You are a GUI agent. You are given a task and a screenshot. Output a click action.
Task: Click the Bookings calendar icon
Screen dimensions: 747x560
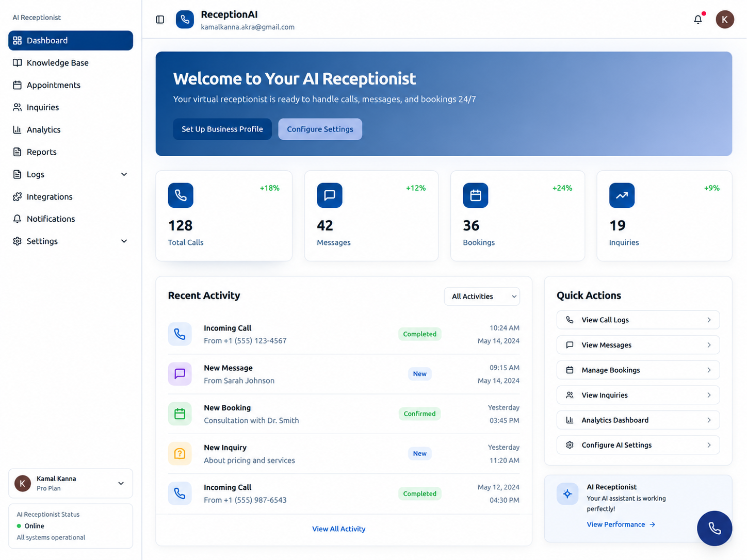(476, 195)
